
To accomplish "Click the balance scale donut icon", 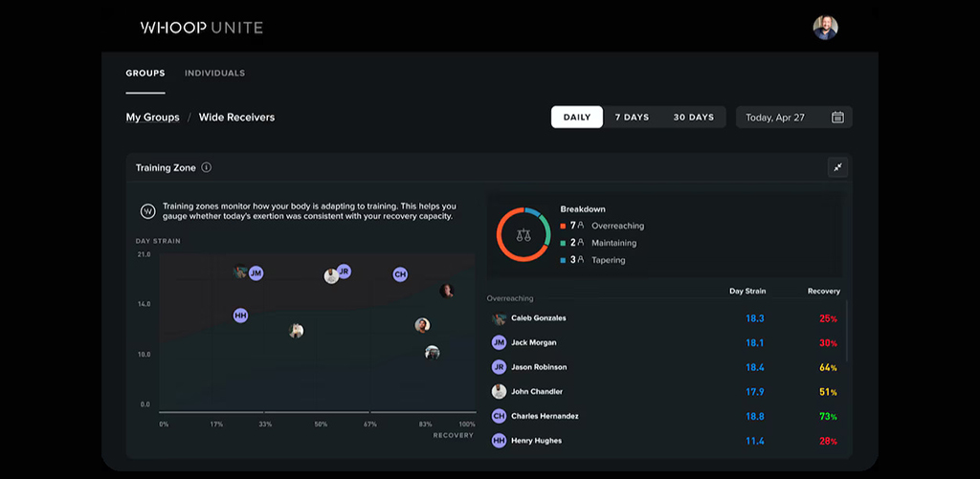I will coord(523,234).
